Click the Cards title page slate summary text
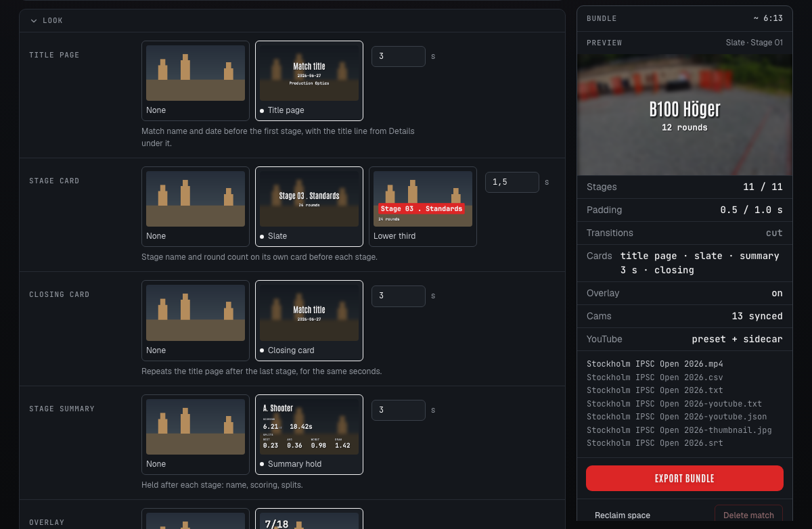Image resolution: width=812 pixels, height=529 pixels. pos(700,262)
